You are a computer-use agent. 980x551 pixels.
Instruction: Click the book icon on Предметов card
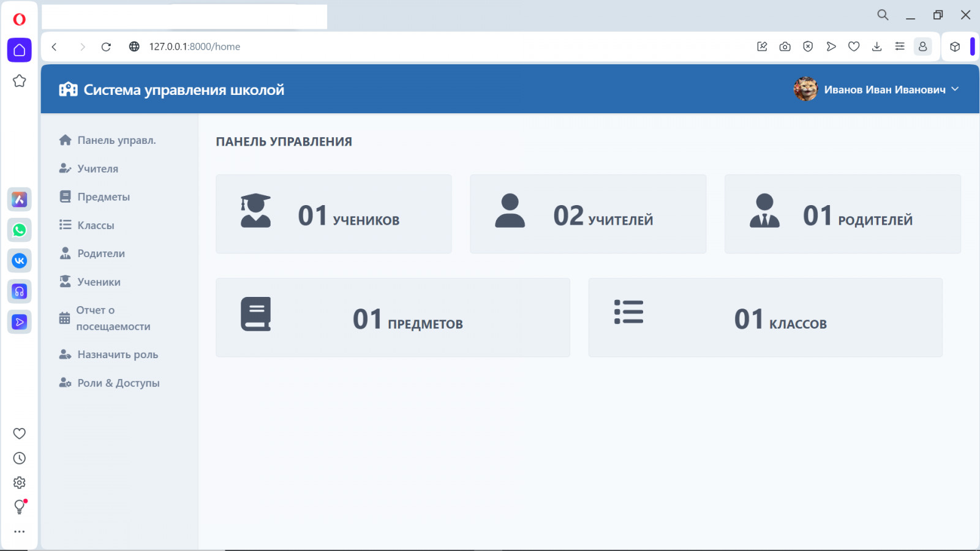(x=256, y=314)
